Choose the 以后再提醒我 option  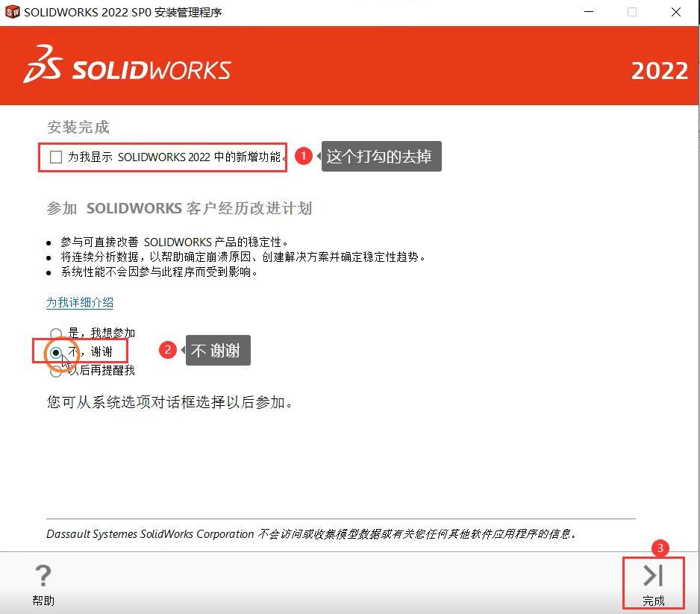pos(56,369)
